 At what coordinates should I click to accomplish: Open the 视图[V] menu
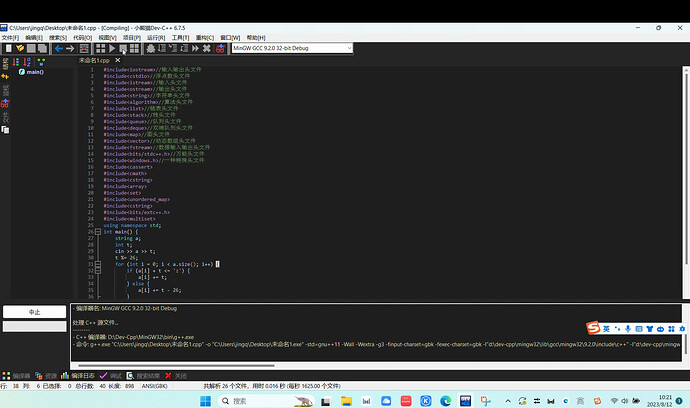(107, 38)
